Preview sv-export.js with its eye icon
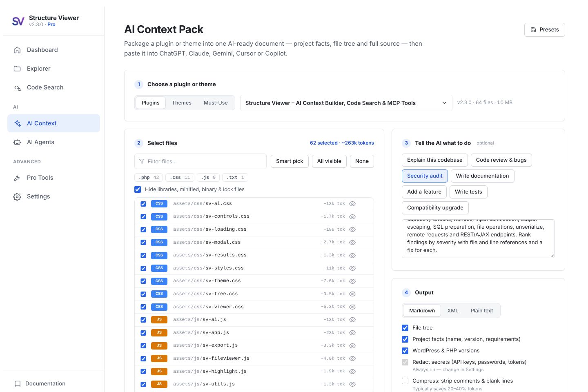Screen dimensions: 588x392 tap(352, 345)
